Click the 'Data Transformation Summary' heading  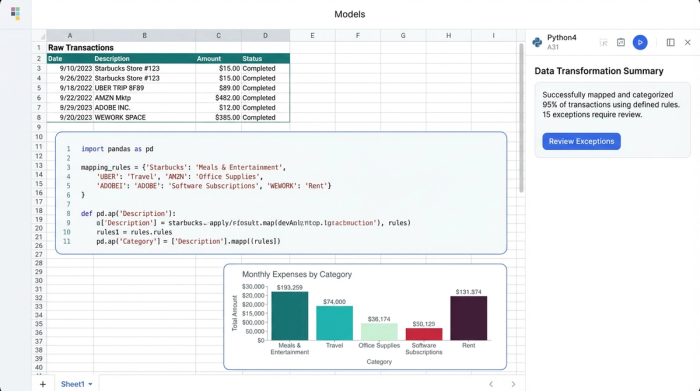(599, 71)
